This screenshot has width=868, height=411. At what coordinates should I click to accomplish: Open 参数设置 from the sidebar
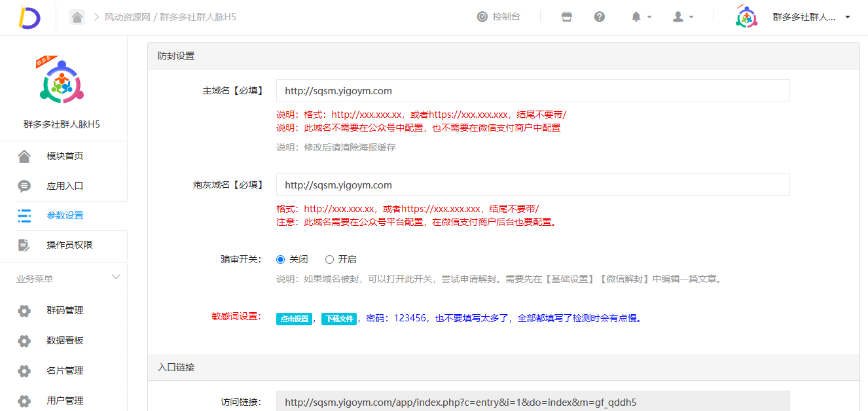tap(24, 215)
